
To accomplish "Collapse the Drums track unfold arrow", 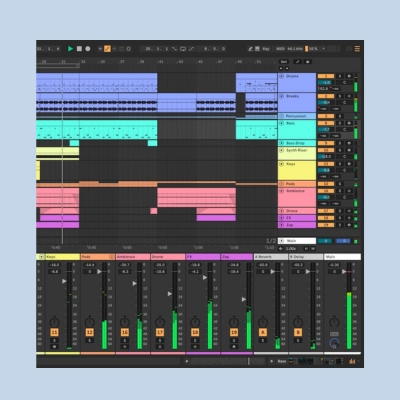I will coord(281,76).
